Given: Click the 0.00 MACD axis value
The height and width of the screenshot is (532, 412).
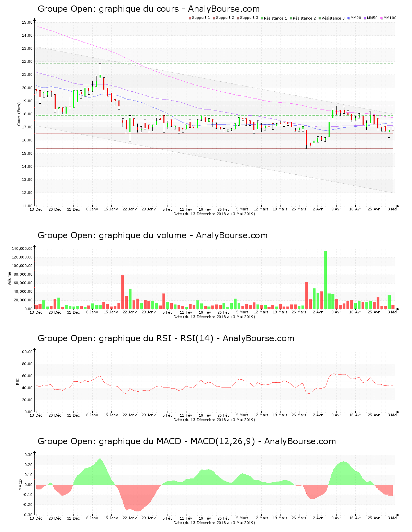Looking at the screenshot, I should point(29,485).
